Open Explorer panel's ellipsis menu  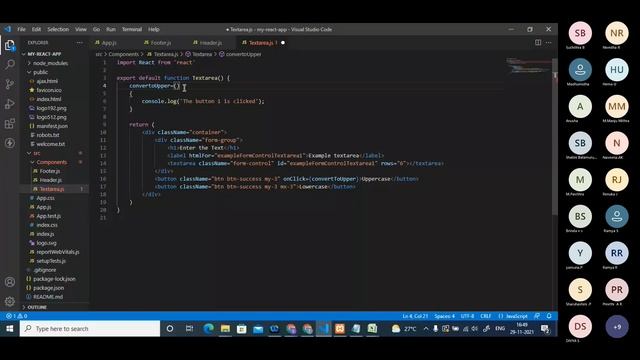pyautogui.click(x=80, y=42)
